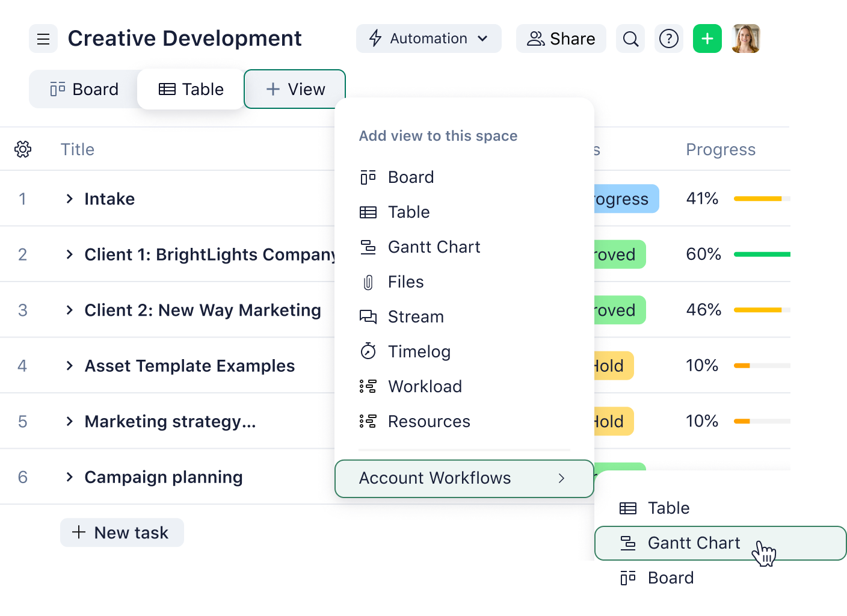Screen dimensions: 847x616
Task: Open the search magnifier icon
Action: [630, 38]
